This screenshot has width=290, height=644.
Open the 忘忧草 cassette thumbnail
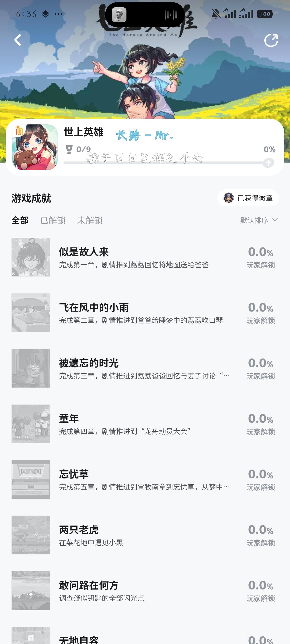[31, 479]
